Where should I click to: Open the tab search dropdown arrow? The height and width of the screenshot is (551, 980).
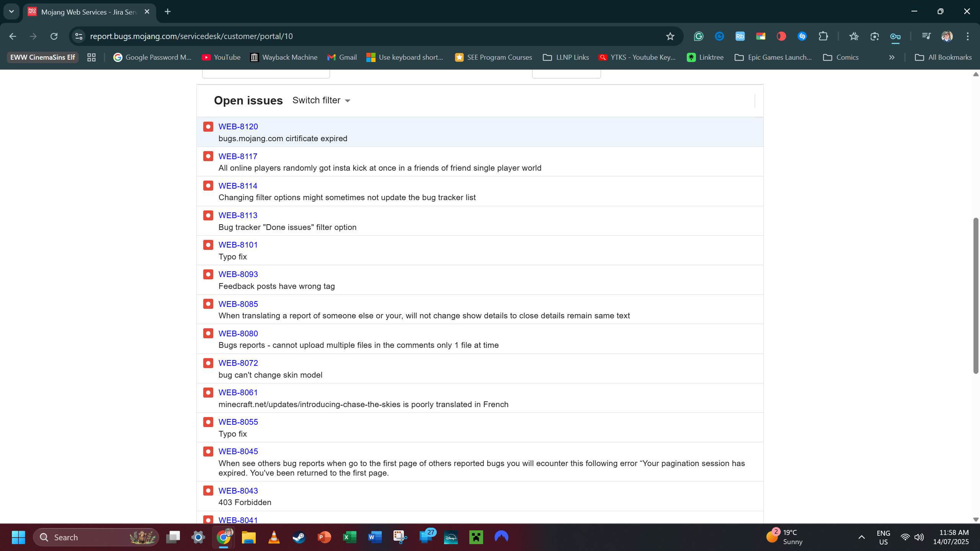pos(11,11)
